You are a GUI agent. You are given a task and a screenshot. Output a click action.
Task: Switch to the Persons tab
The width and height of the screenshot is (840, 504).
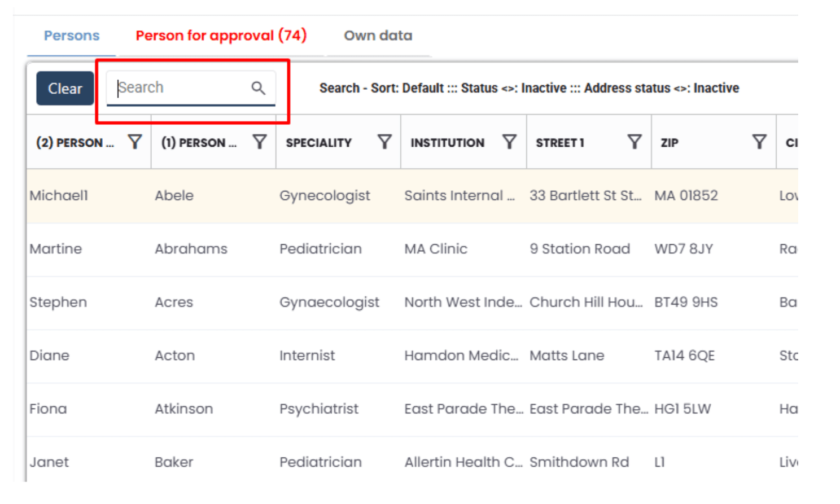[x=72, y=36]
